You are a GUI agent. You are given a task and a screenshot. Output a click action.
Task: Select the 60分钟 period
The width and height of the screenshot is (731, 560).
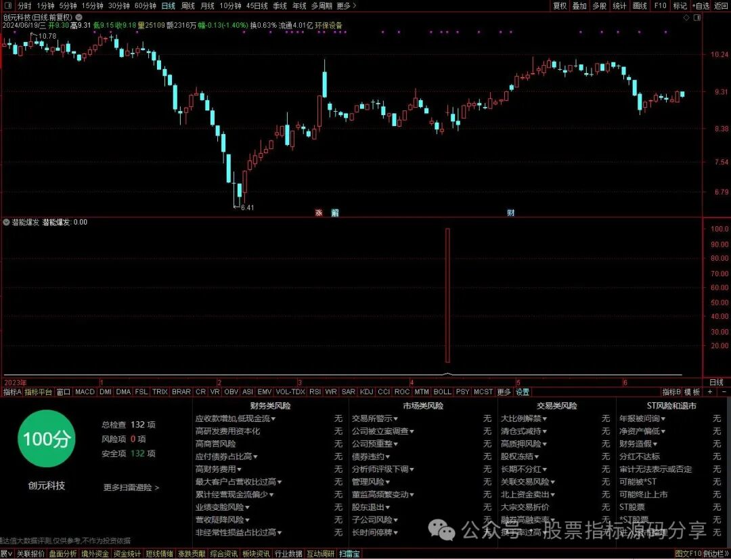(x=145, y=6)
